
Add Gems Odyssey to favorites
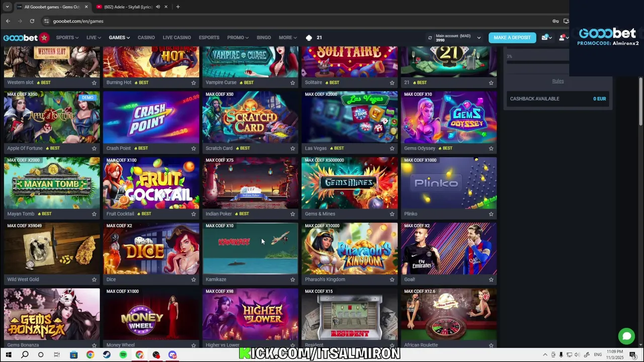[491, 148]
